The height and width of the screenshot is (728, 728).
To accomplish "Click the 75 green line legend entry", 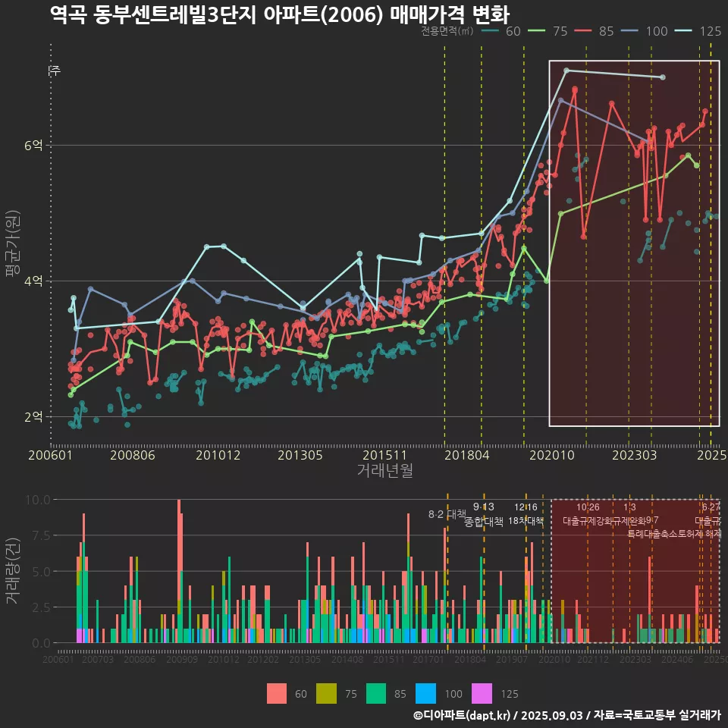I will point(538,31).
